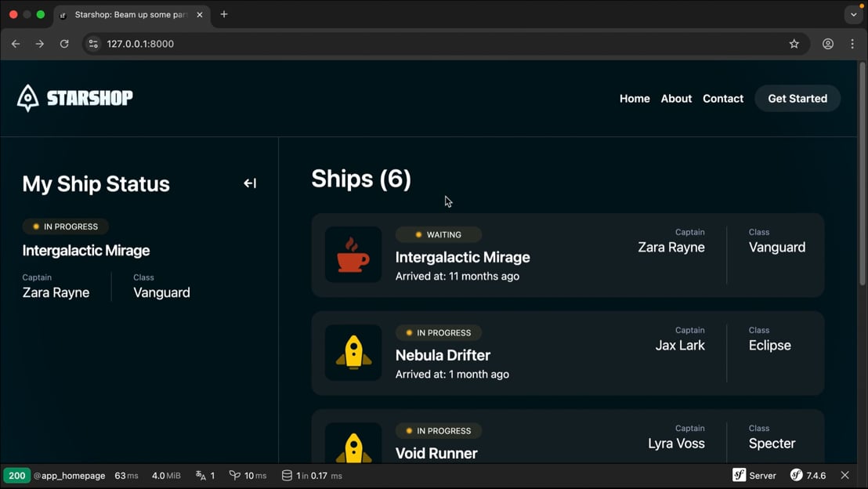Go to the About page

tap(676, 99)
